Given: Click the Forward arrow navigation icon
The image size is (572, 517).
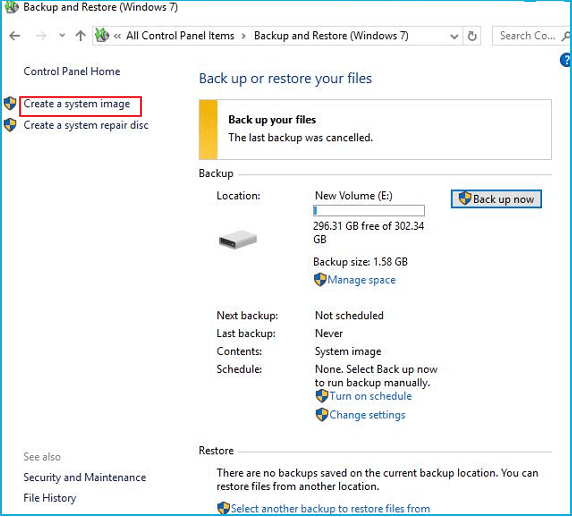Looking at the screenshot, I should click(x=41, y=36).
